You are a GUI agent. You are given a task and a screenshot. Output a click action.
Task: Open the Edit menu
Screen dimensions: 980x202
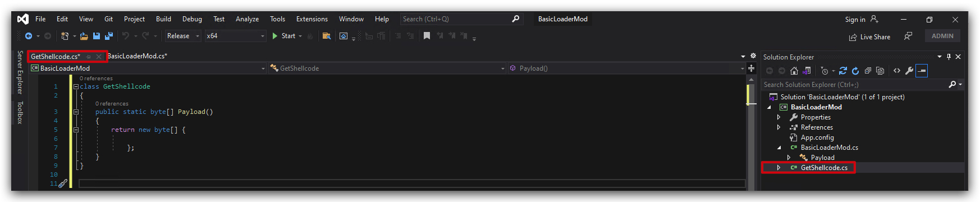62,19
